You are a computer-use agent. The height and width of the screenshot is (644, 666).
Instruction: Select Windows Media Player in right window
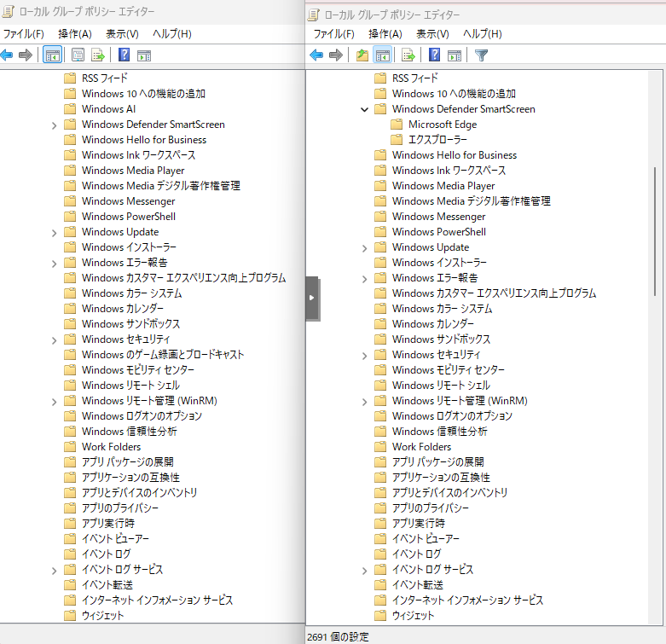443,186
